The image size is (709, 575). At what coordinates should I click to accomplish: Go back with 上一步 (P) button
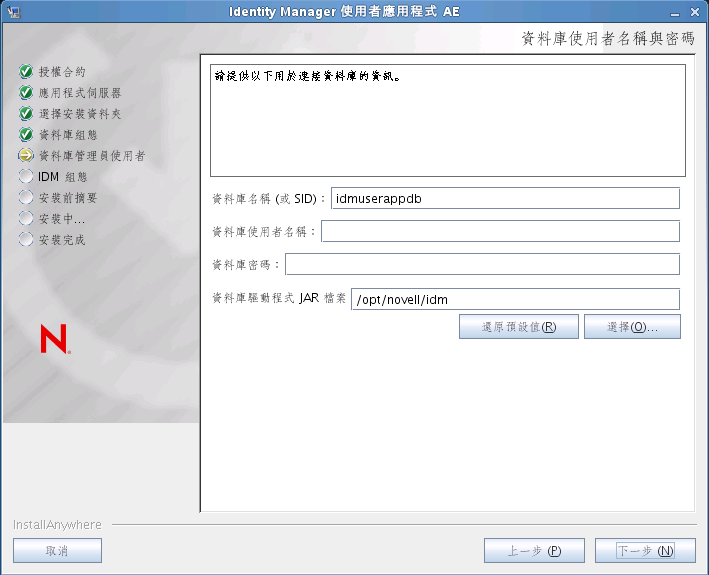534,551
